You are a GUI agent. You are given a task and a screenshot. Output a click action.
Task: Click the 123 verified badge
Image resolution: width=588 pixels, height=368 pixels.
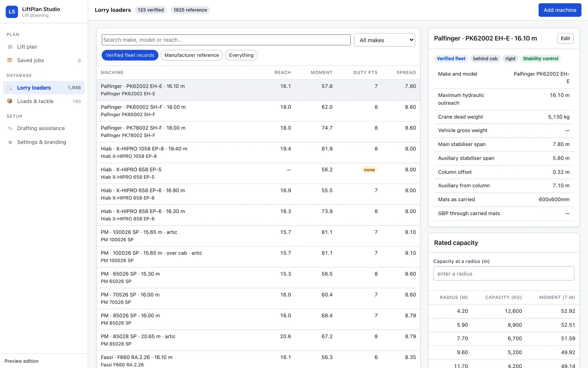[x=151, y=10]
